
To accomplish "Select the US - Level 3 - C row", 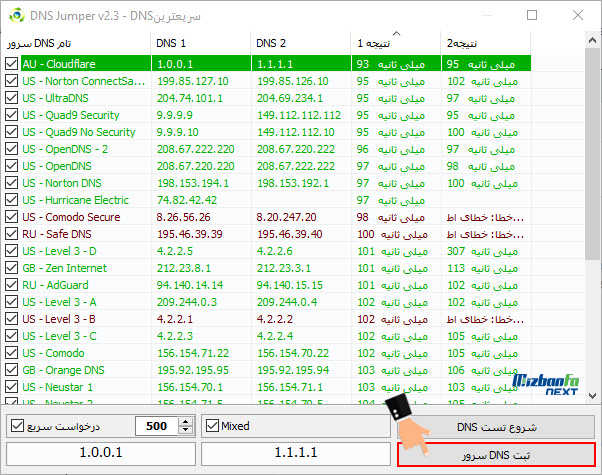I will pyautogui.click(x=268, y=336).
